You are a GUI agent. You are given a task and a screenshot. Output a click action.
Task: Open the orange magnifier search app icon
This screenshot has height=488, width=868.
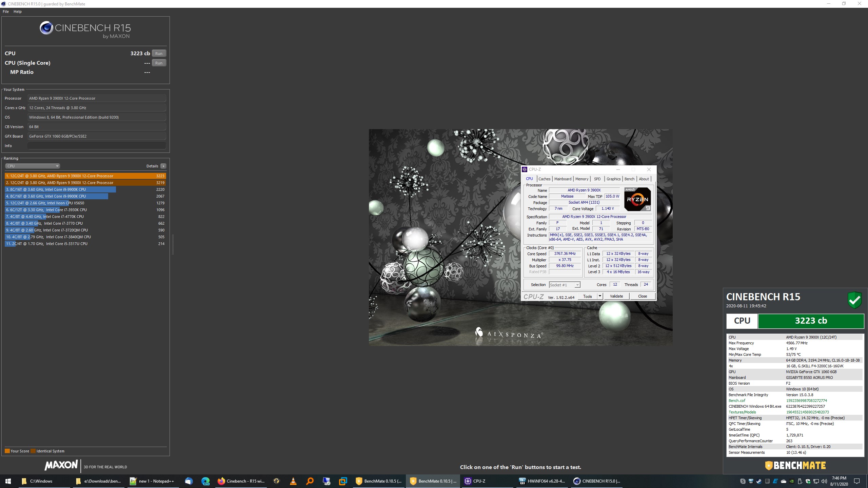(x=310, y=481)
